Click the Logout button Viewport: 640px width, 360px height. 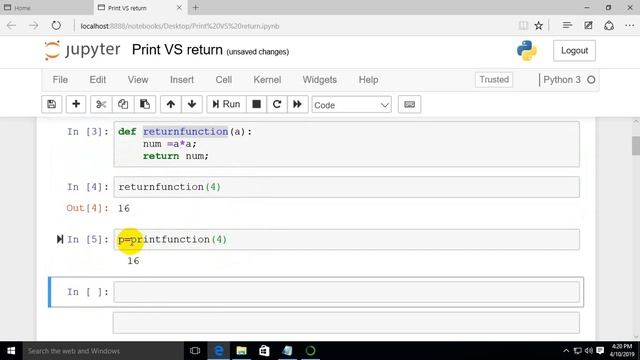[x=574, y=51]
